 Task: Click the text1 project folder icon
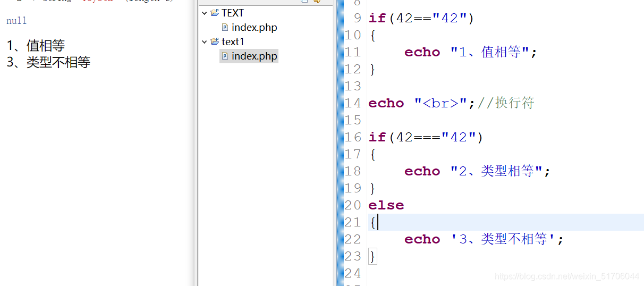click(215, 41)
